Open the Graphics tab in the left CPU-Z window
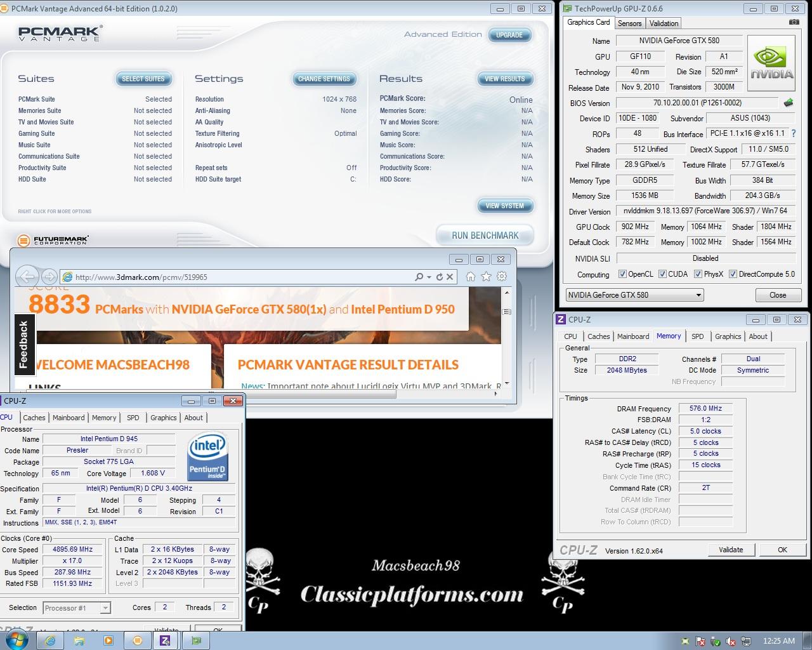Image resolution: width=812 pixels, height=650 pixels. (163, 418)
